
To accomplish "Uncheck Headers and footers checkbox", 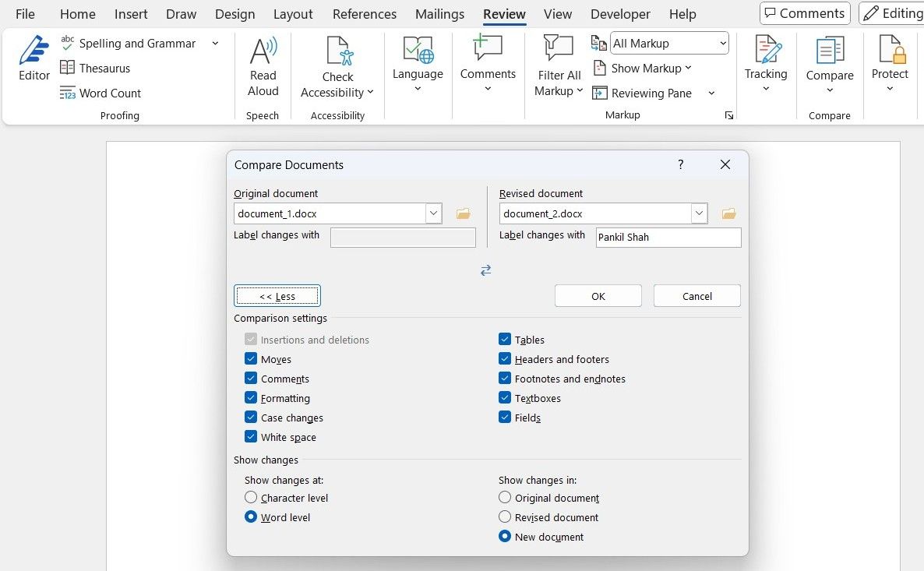I will (504, 358).
